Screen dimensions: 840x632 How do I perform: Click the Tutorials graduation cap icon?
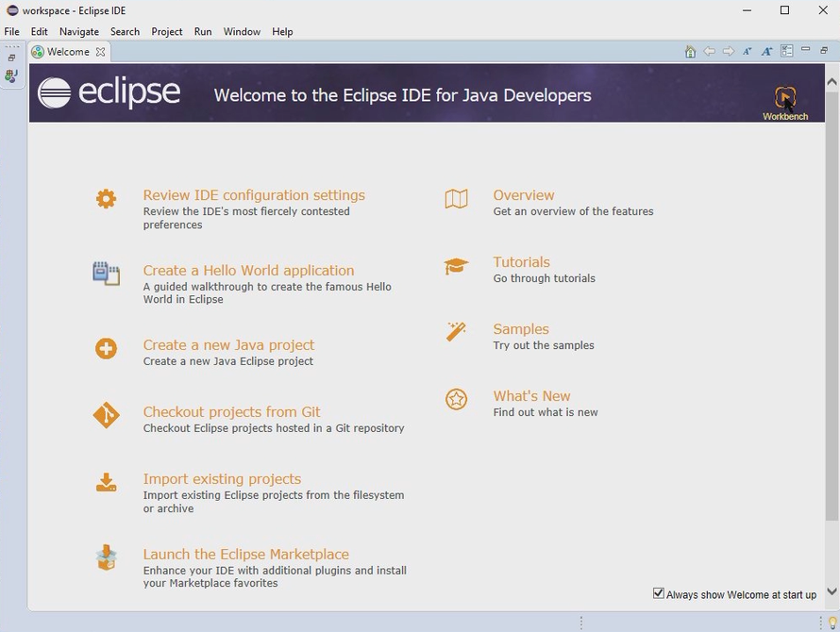[456, 266]
